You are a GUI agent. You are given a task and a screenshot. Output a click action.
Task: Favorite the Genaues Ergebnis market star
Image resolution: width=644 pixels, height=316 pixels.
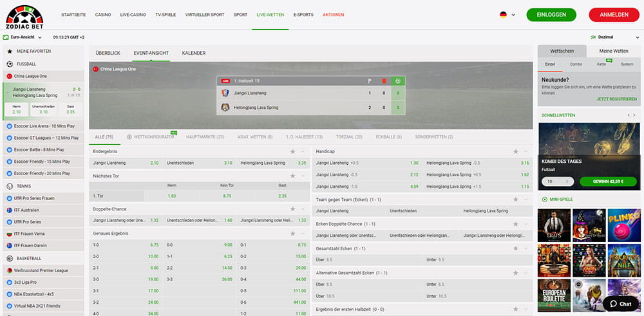click(293, 234)
